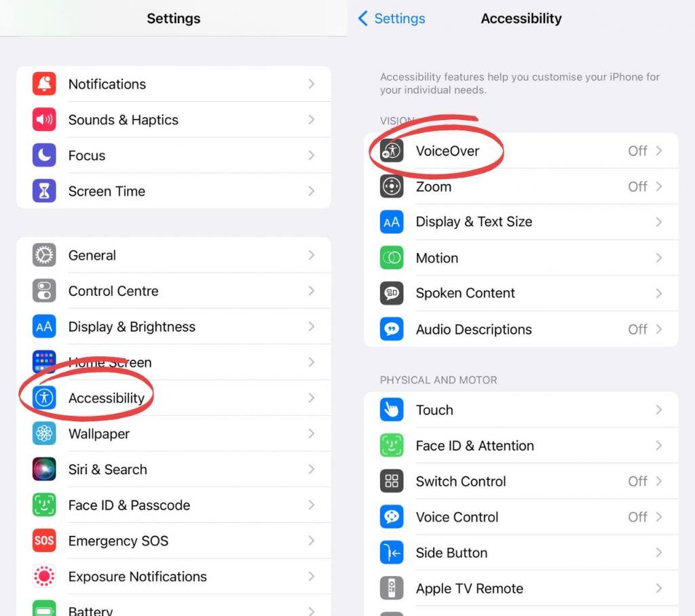The height and width of the screenshot is (616, 695).
Task: Tap the Accessibility figure icon in Settings
Action: pyautogui.click(x=44, y=398)
